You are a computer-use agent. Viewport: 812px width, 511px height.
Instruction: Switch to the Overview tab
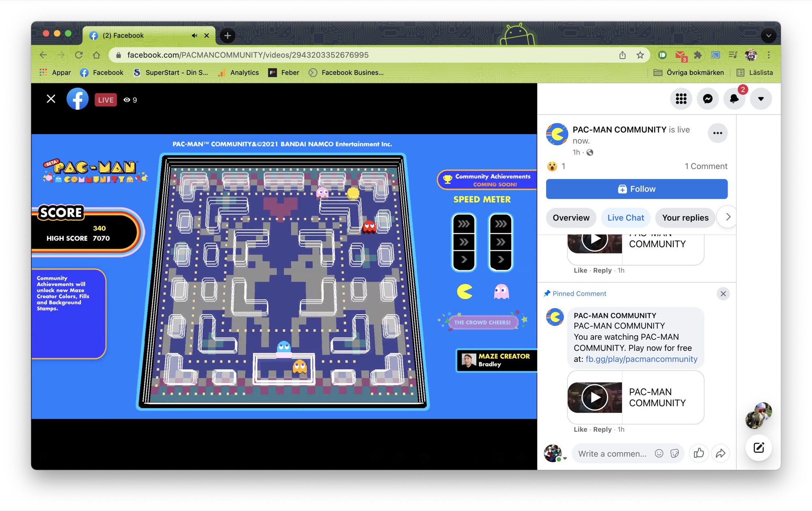(571, 217)
